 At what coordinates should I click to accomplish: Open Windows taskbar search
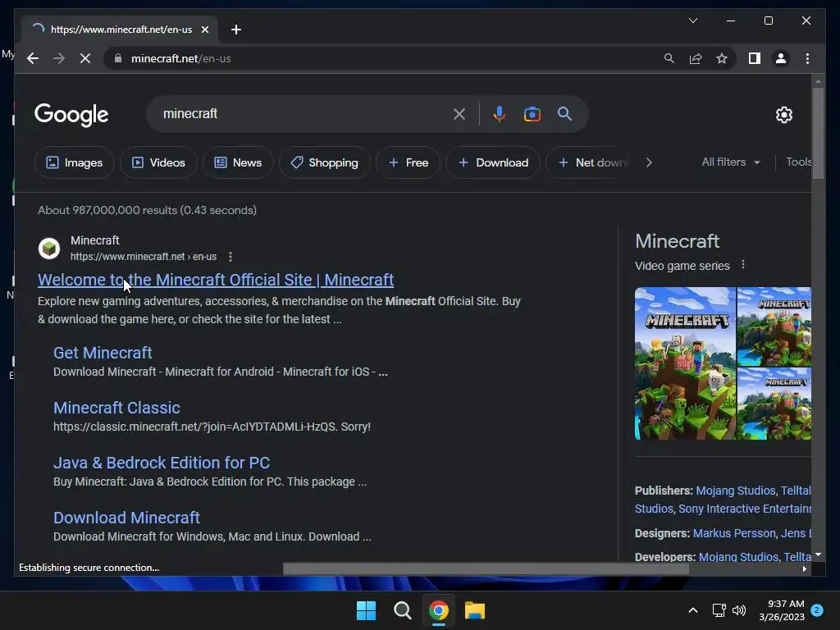(x=402, y=610)
